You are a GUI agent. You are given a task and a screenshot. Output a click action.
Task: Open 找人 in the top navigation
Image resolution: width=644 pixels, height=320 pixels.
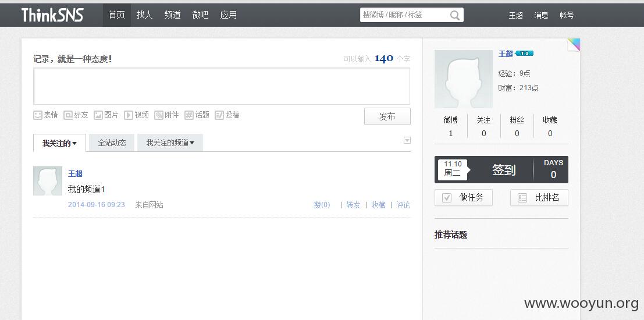[x=145, y=15]
